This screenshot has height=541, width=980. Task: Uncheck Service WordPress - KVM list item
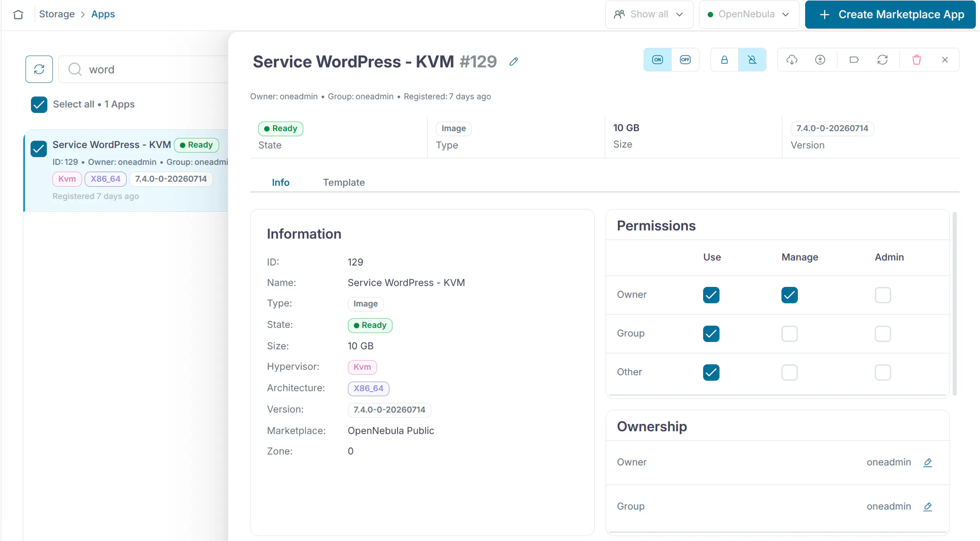pyautogui.click(x=39, y=149)
